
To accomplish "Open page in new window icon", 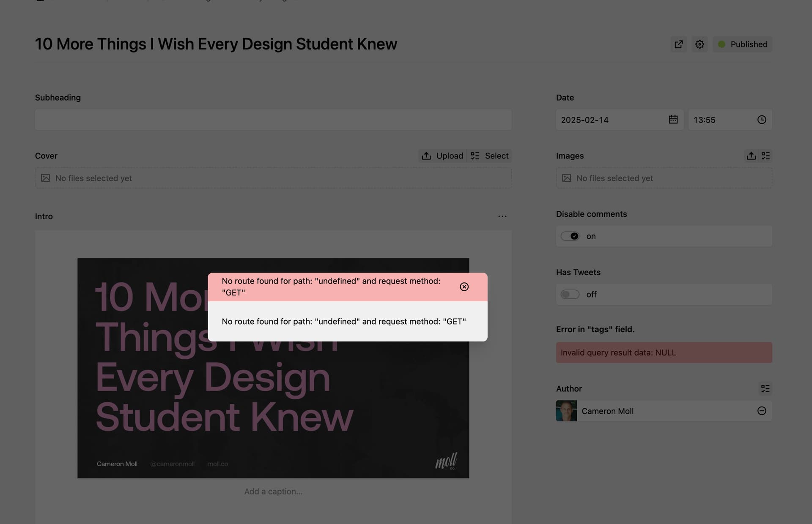I will coord(678,44).
